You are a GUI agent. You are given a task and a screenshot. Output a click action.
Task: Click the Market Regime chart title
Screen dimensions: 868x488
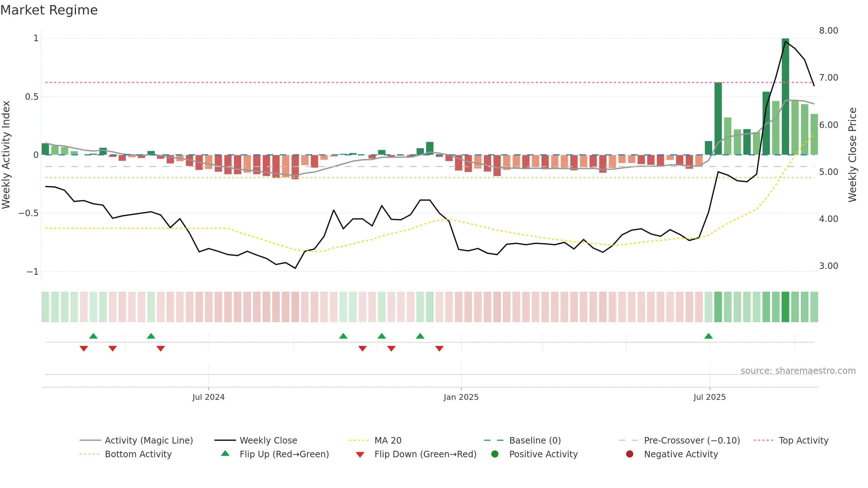pos(49,10)
